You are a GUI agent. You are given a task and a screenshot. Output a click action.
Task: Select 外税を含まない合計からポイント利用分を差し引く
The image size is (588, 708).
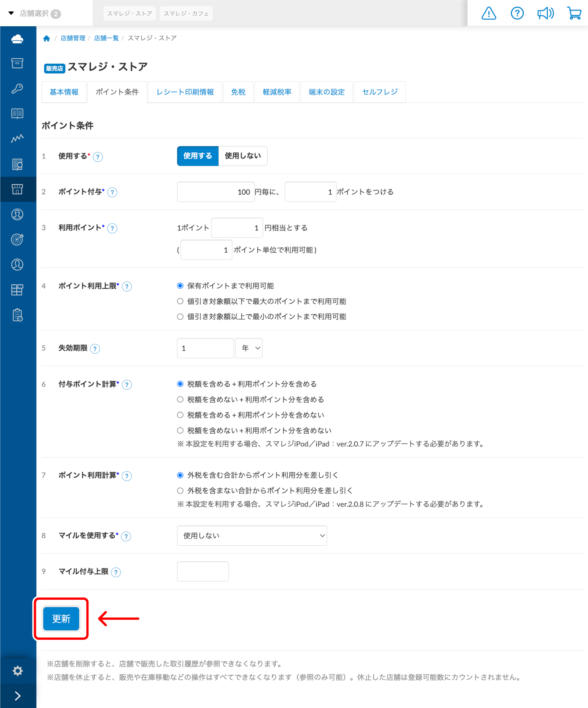(180, 491)
